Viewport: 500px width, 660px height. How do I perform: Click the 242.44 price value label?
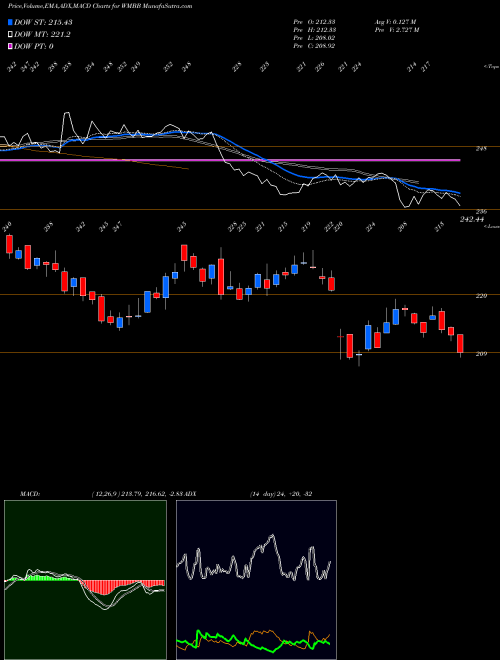472,219
